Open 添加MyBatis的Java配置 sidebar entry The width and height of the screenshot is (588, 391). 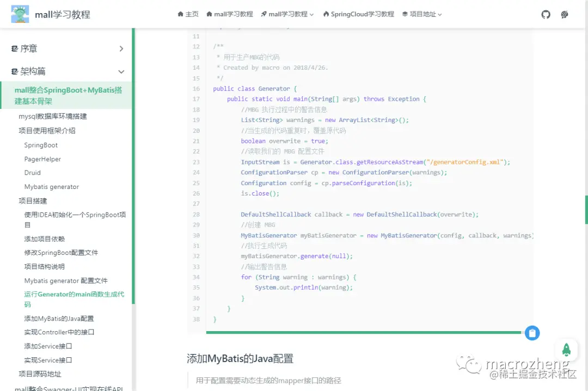tap(59, 319)
